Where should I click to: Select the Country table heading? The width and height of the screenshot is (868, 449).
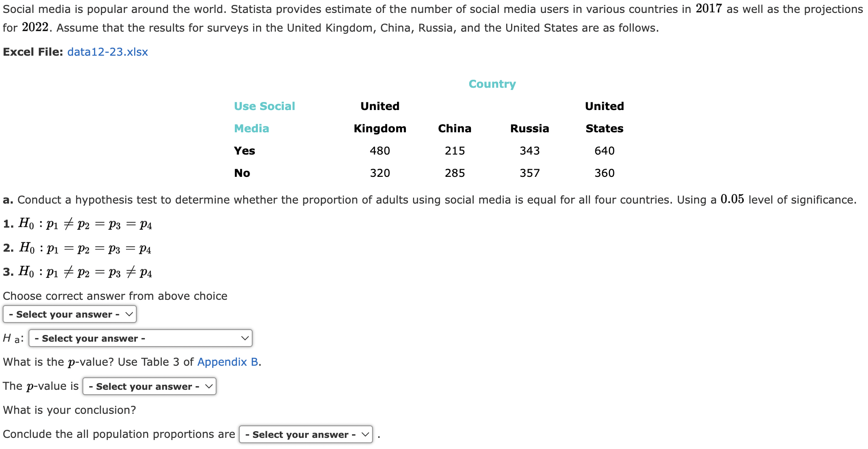[x=492, y=84]
